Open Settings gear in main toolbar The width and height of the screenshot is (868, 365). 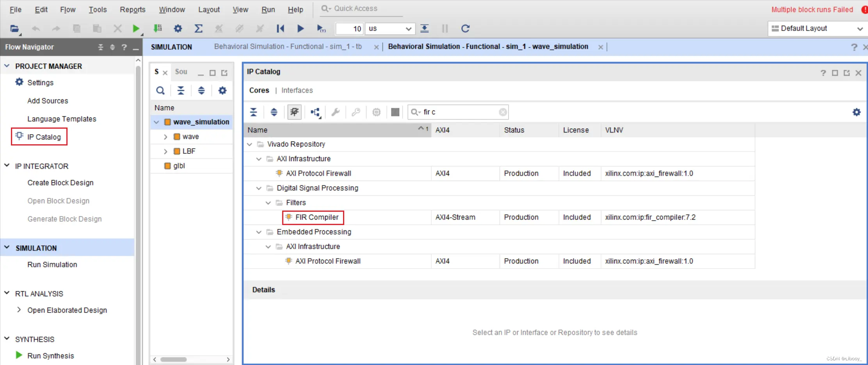(178, 28)
